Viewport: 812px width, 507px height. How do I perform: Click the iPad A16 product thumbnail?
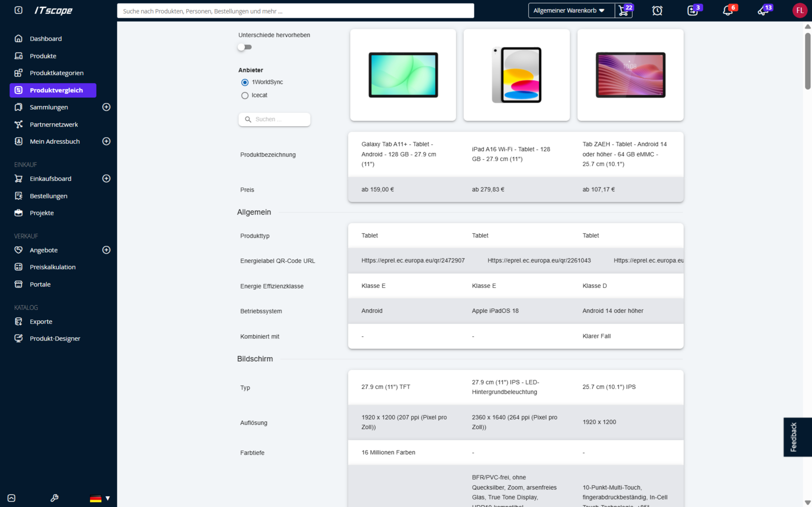click(x=516, y=75)
